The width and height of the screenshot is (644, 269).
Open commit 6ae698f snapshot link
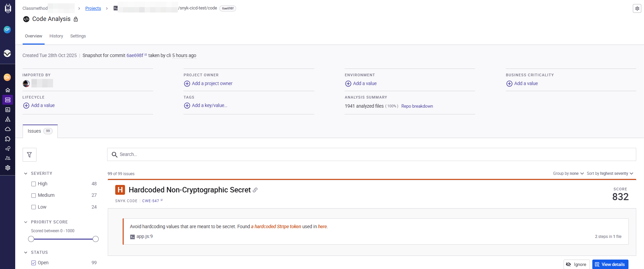[x=137, y=55]
